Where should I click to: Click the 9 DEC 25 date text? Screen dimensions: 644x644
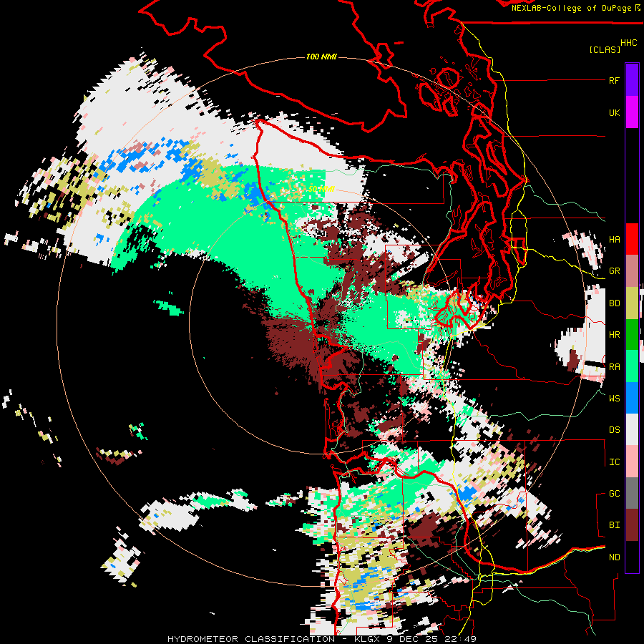click(x=411, y=639)
